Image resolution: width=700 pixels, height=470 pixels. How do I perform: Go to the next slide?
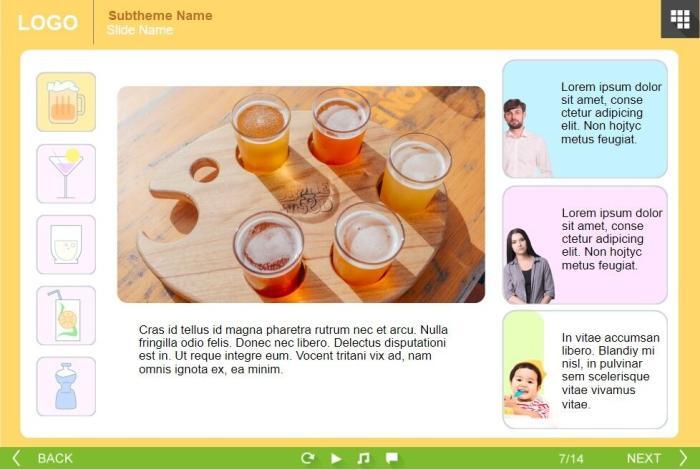643,458
